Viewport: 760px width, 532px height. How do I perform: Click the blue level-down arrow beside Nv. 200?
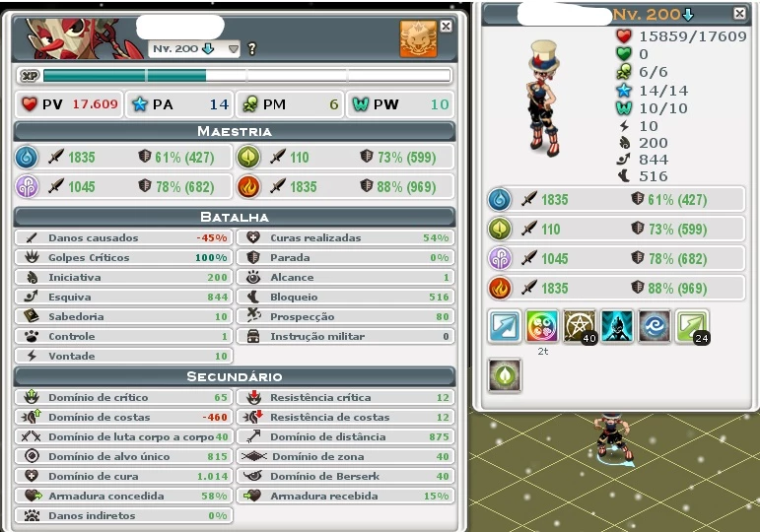(208, 48)
